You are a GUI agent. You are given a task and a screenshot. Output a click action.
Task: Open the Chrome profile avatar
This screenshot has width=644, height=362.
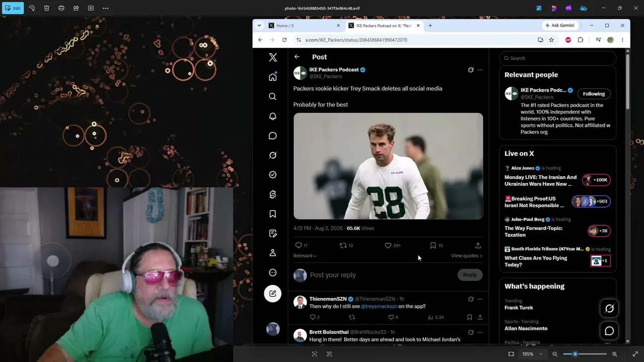610,40
